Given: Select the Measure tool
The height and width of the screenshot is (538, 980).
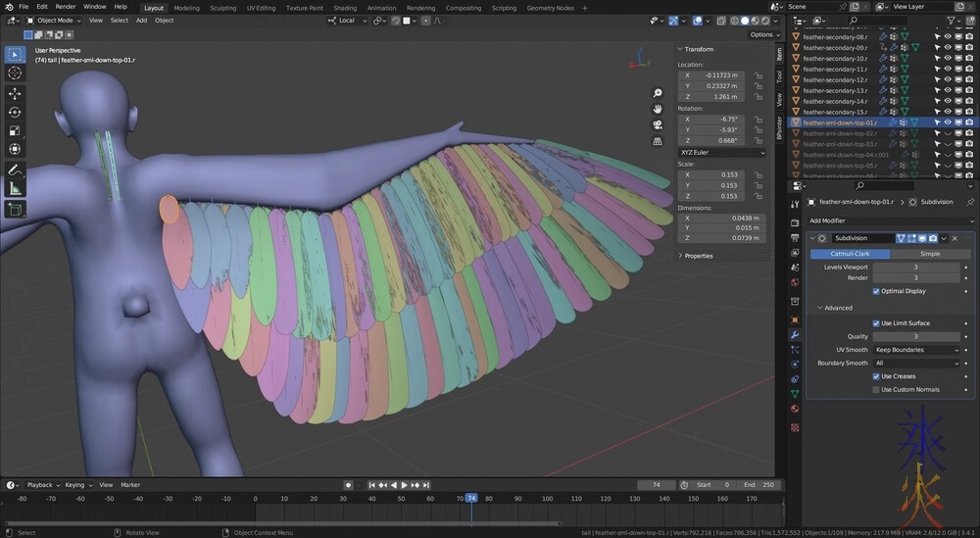Looking at the screenshot, I should point(16,188).
